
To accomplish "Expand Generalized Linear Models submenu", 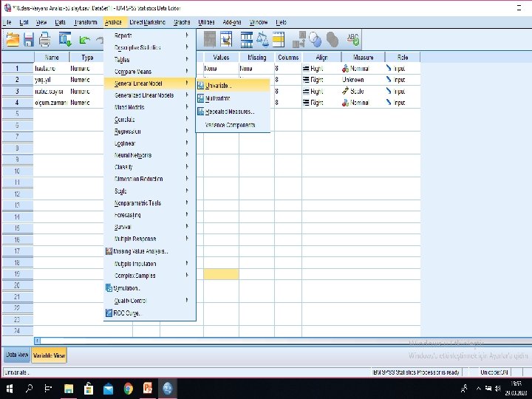I will click(x=149, y=95).
